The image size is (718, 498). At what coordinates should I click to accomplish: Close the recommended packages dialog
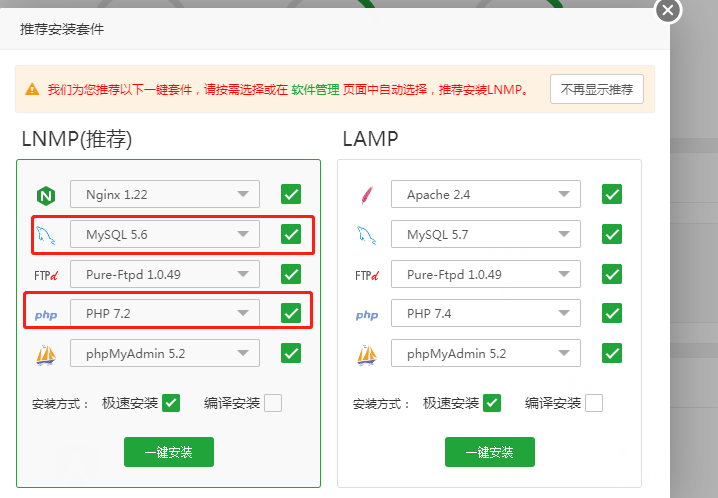[x=668, y=10]
